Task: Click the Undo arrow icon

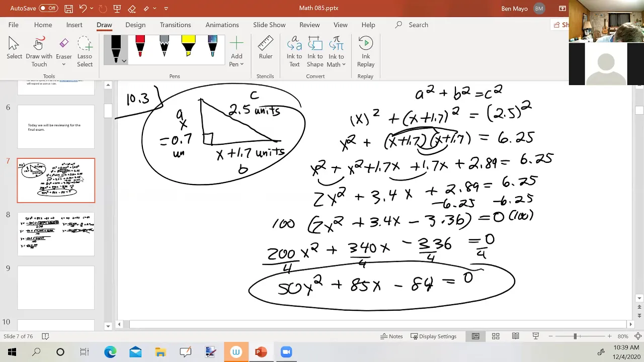Action: click(x=83, y=8)
